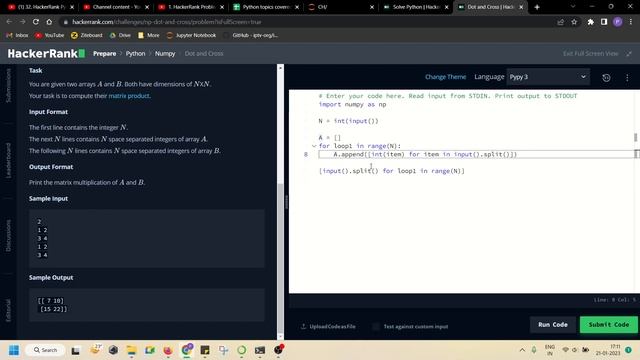
Task: Click the browser home icon
Action: coord(49,22)
